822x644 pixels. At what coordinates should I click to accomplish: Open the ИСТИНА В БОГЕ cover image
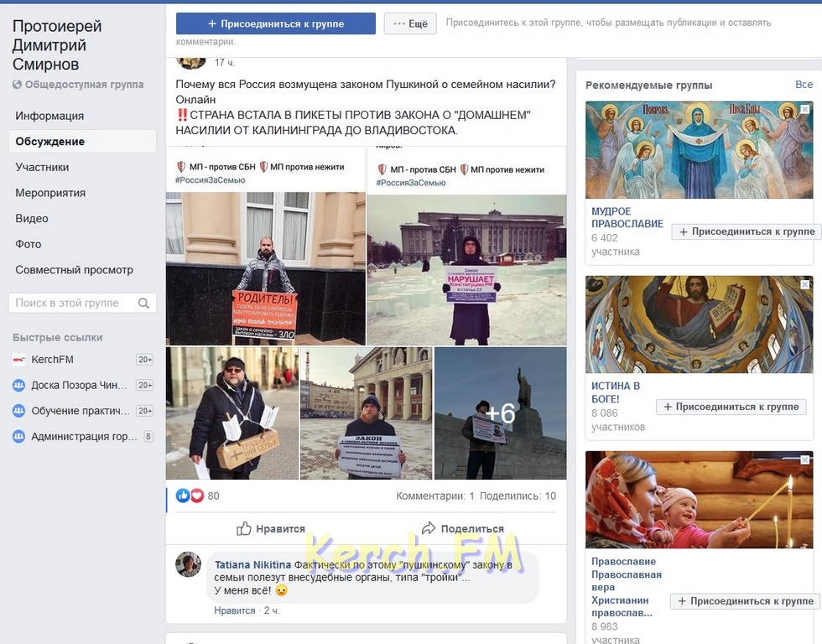point(699,325)
